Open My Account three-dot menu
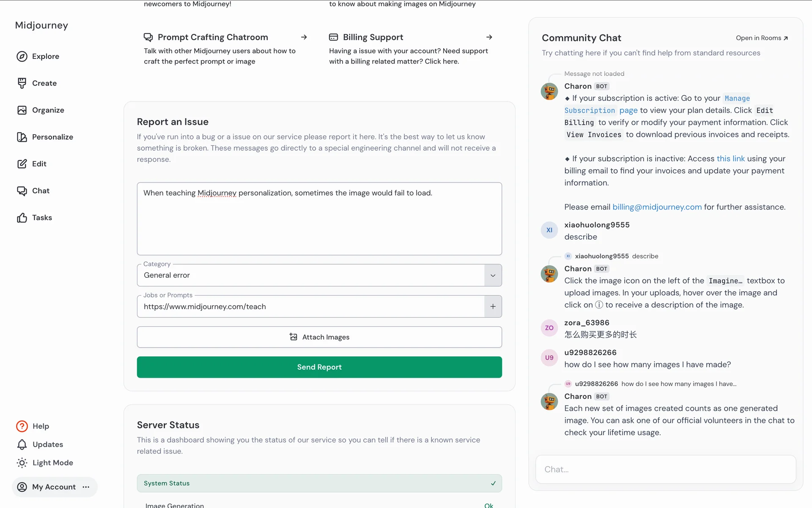This screenshot has height=508, width=812. click(86, 487)
